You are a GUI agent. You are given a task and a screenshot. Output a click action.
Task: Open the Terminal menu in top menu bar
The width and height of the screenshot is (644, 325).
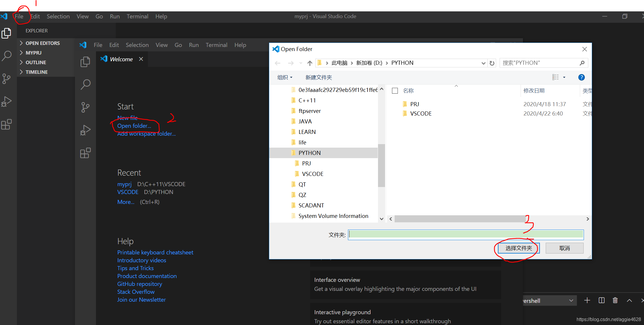[x=137, y=17]
